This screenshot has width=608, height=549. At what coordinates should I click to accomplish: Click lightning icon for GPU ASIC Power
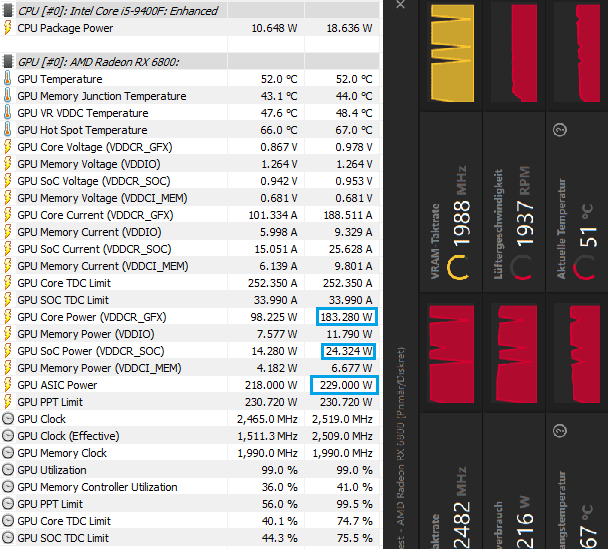point(7,385)
